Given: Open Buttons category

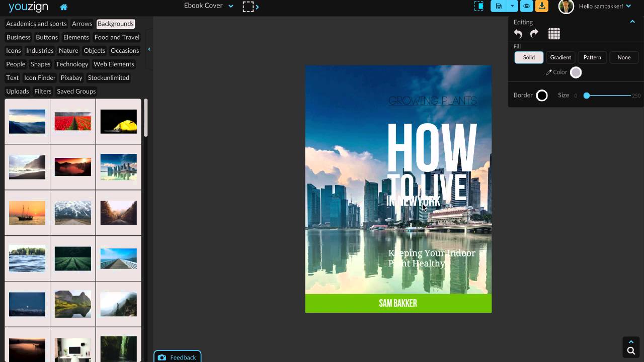Looking at the screenshot, I should (47, 37).
